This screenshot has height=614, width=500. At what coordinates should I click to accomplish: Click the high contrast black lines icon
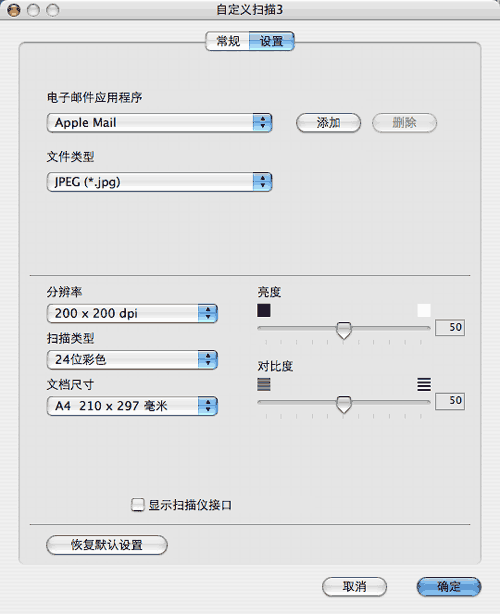424,384
